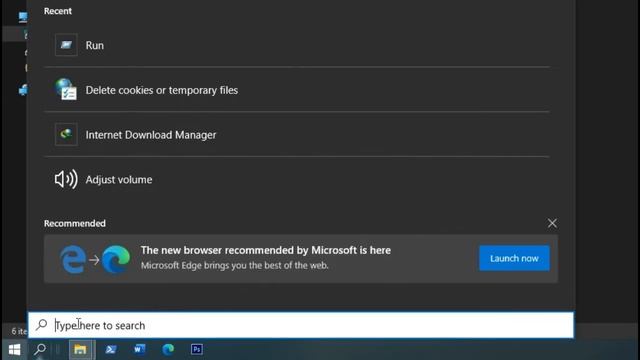Viewport: 640px width, 360px height.
Task: Open File Explorer from the taskbar
Action: (80, 349)
